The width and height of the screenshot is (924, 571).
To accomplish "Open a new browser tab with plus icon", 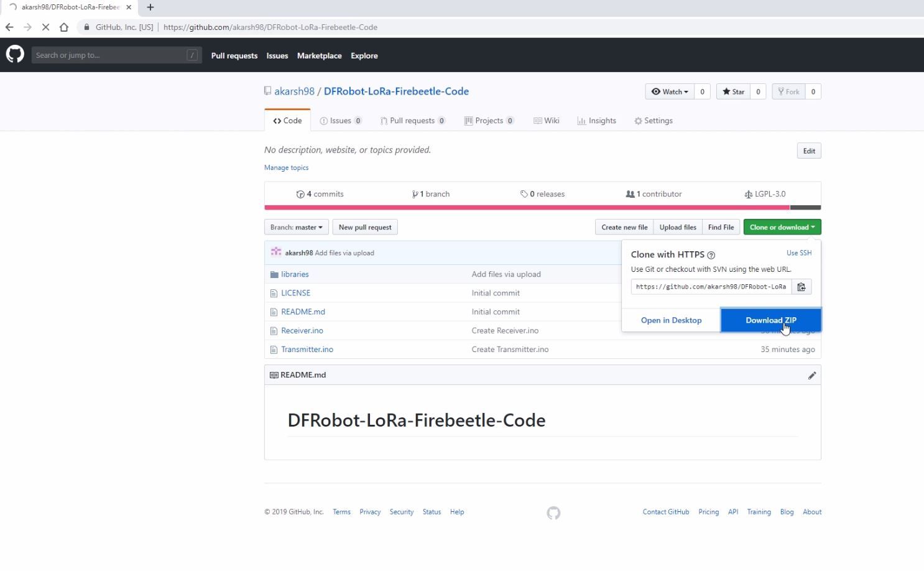I will click(x=150, y=7).
